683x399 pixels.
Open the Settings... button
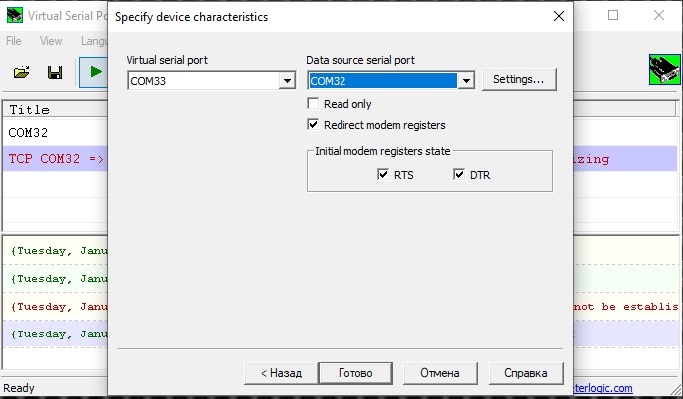[519, 79]
